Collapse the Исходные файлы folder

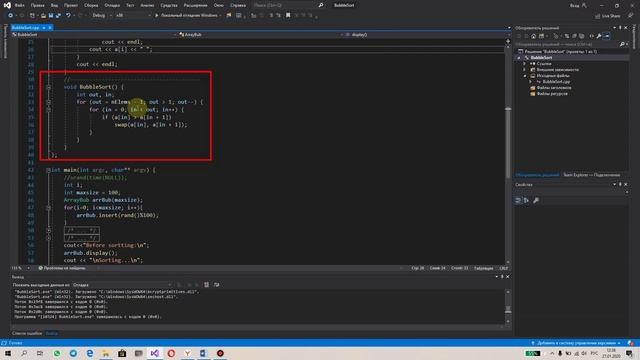tap(525, 76)
